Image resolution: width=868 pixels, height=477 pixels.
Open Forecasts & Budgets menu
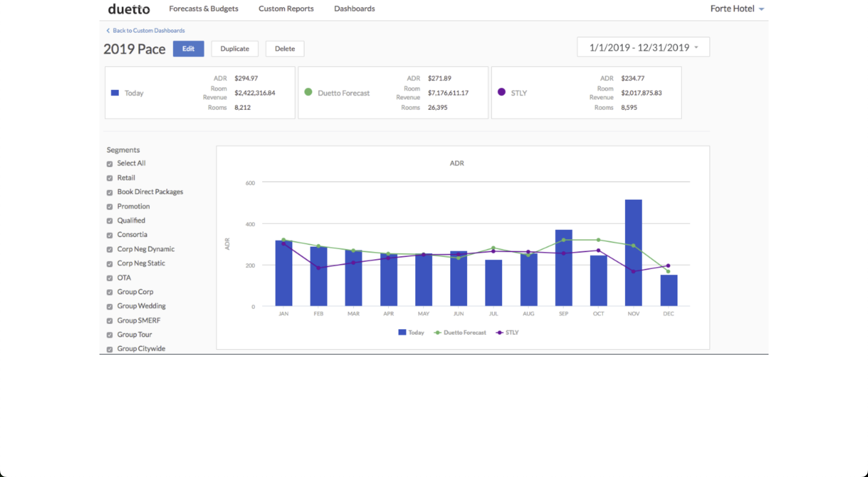[203, 8]
